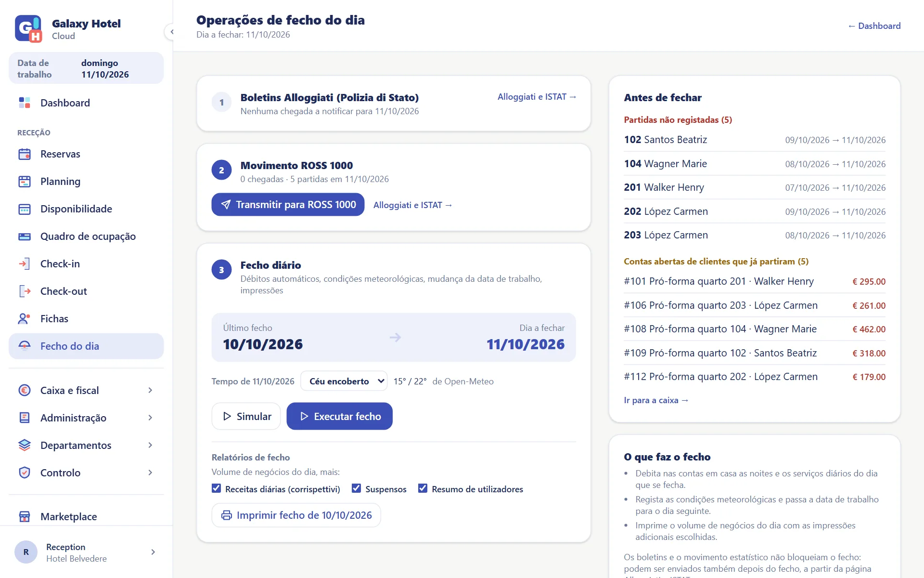Open the Reception account chevron
Viewport: 924px width, 578px height.
coord(153,552)
